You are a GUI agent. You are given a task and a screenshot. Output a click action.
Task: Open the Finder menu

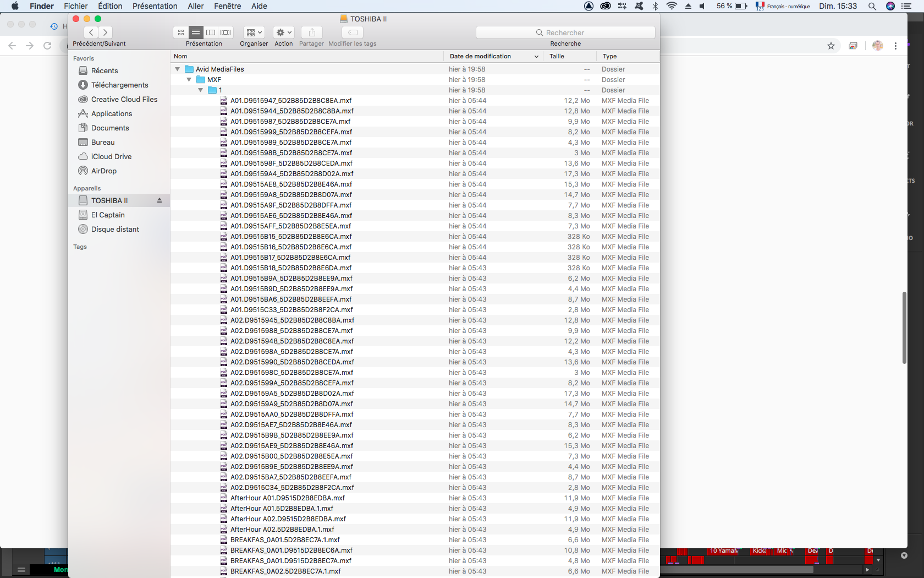(42, 6)
